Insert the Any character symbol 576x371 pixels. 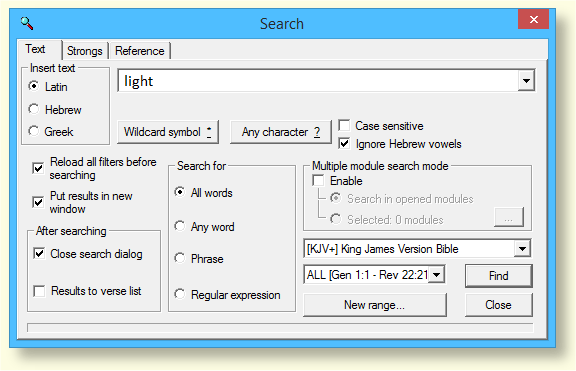click(x=281, y=132)
